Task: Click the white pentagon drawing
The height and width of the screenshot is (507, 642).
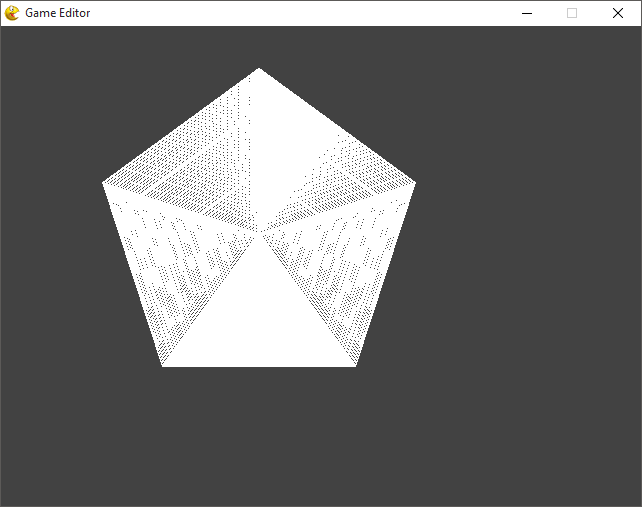Action: click(x=259, y=217)
